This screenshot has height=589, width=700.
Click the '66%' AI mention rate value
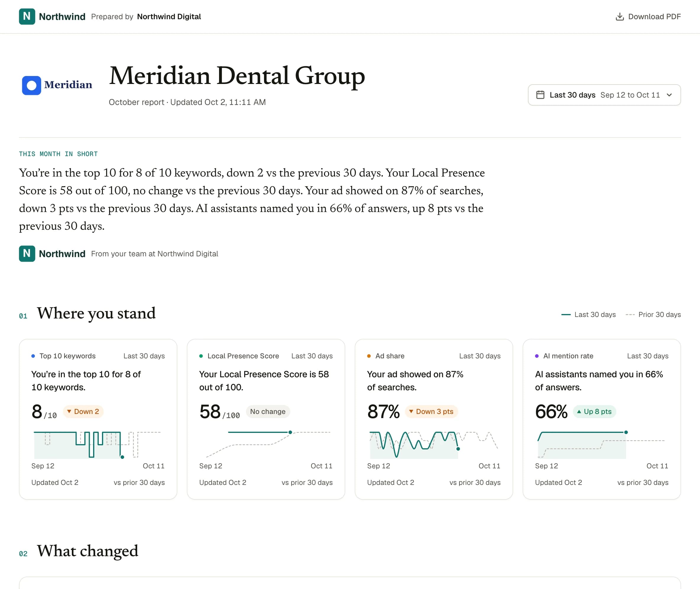coord(551,412)
